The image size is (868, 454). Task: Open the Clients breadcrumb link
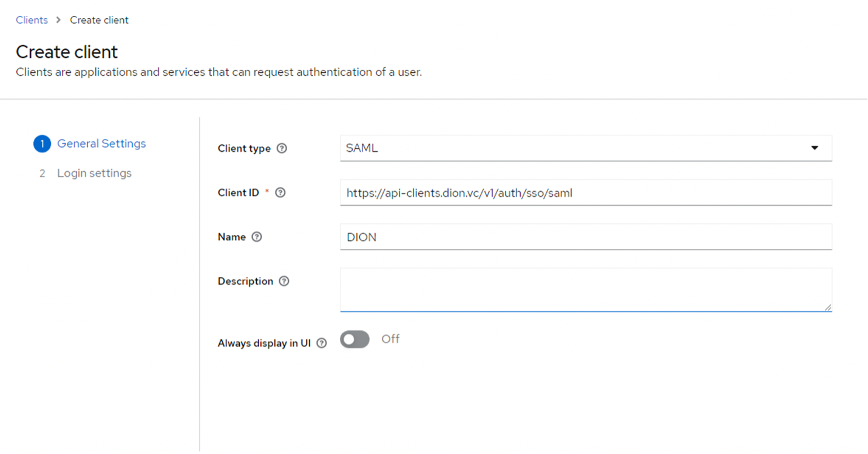pyautogui.click(x=32, y=20)
